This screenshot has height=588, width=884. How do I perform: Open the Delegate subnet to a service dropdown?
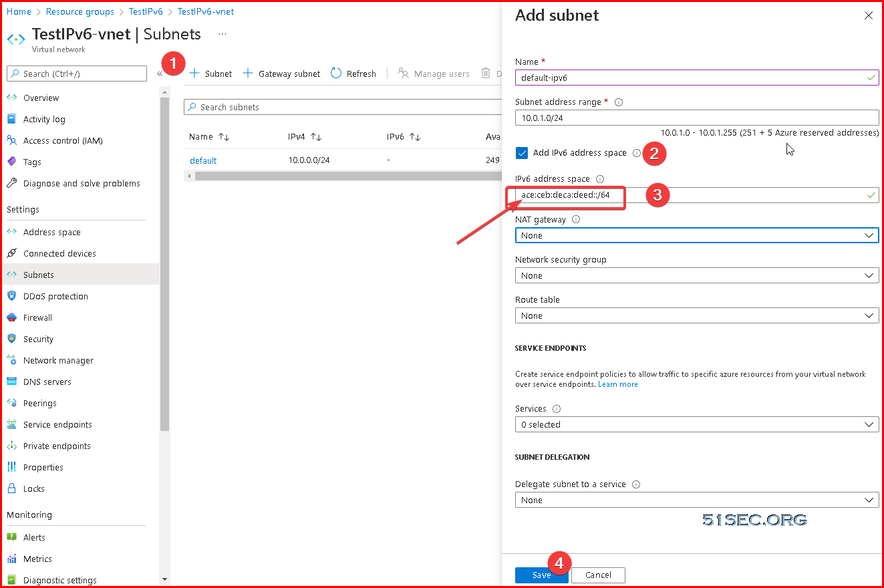(697, 500)
